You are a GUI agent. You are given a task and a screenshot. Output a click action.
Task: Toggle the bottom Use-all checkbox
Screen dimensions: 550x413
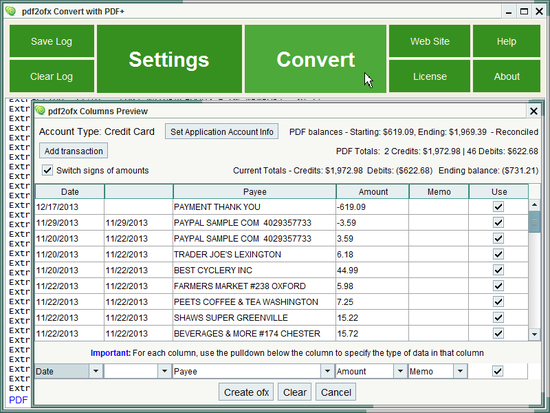[x=498, y=371]
